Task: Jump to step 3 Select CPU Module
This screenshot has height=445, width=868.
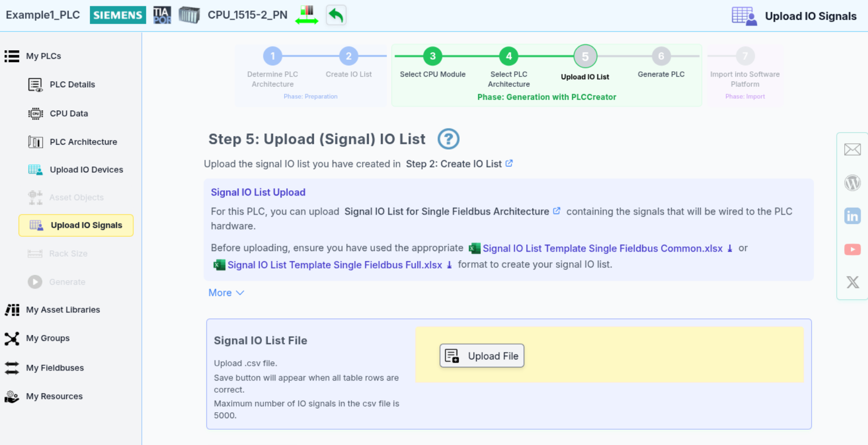Action: (x=433, y=56)
